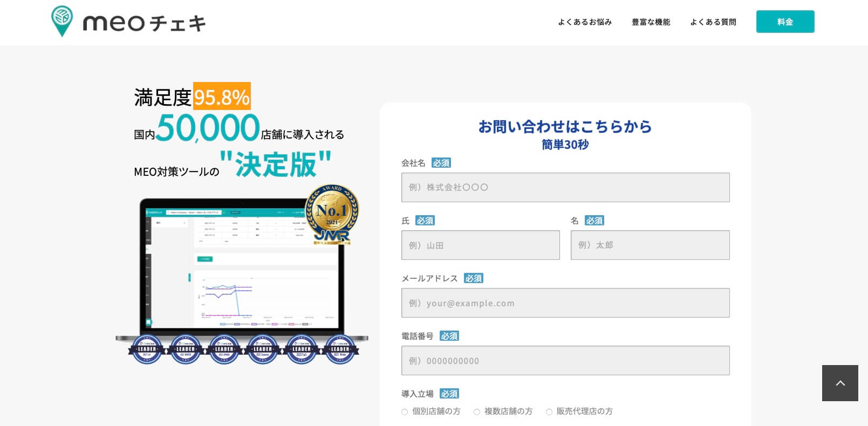Focus the 氏 surname input field
The height and width of the screenshot is (426, 868).
click(x=481, y=245)
